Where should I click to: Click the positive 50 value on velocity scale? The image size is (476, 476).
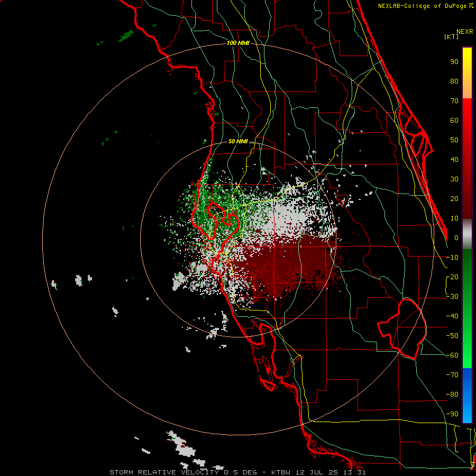(454, 140)
